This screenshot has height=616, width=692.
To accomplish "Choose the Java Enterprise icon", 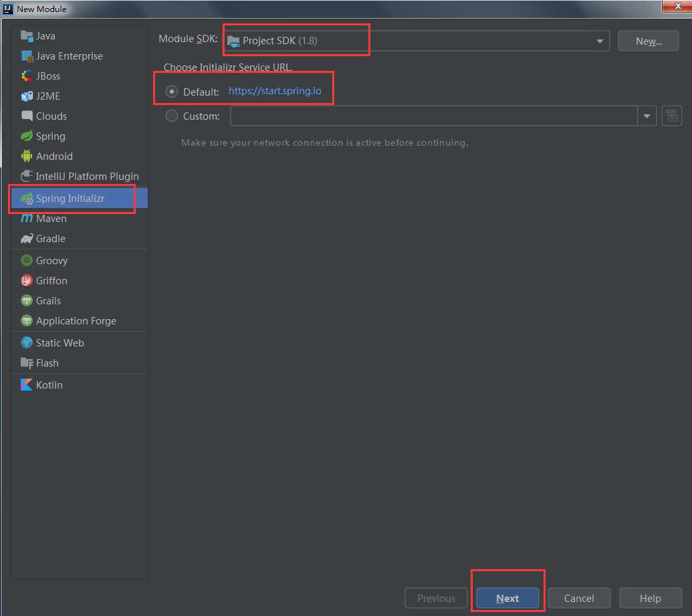I will [x=27, y=56].
